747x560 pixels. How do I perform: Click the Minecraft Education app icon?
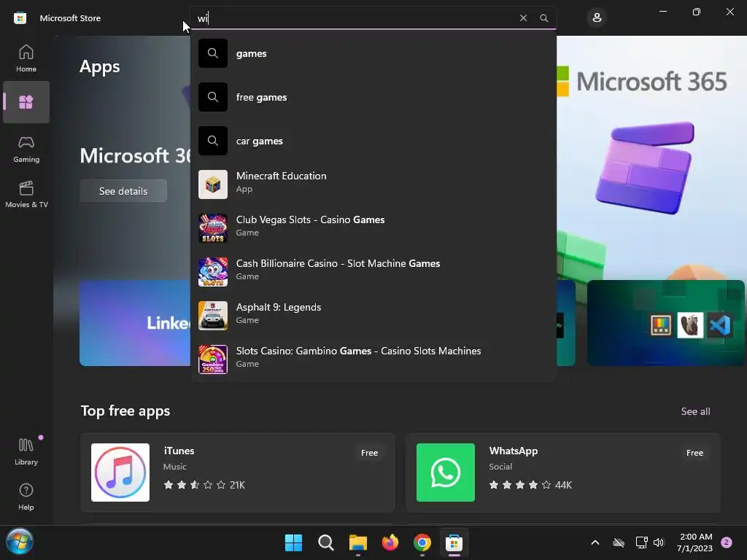(x=213, y=184)
